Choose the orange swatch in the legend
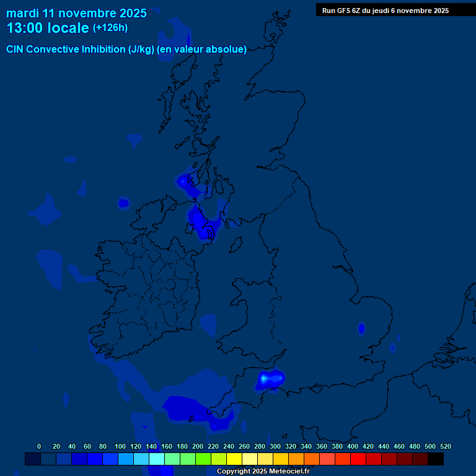 pos(296,459)
